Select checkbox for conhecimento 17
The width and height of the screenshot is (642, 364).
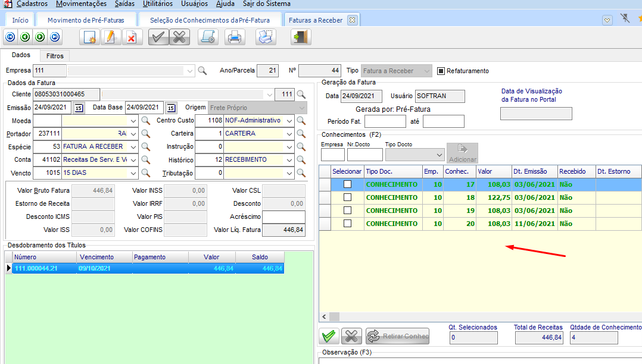pyautogui.click(x=347, y=184)
